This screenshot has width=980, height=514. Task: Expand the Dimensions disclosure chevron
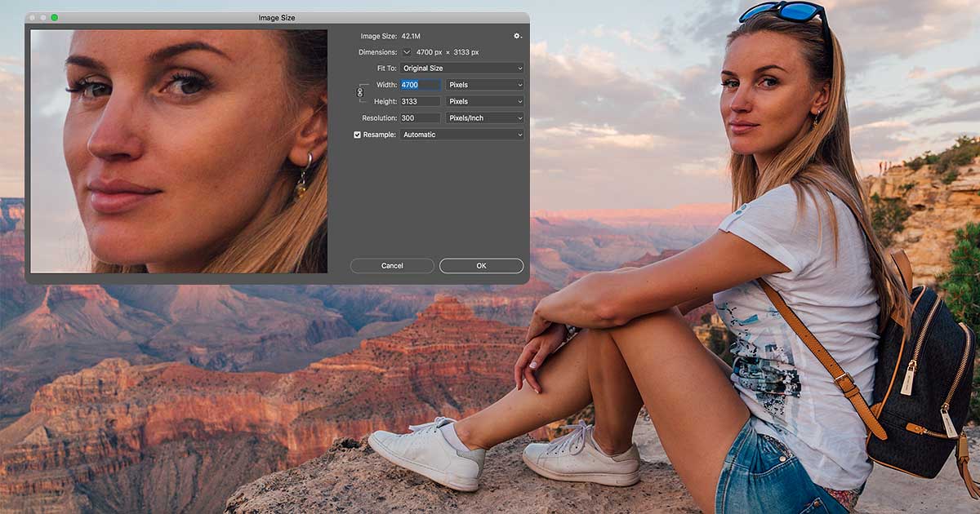pyautogui.click(x=406, y=51)
